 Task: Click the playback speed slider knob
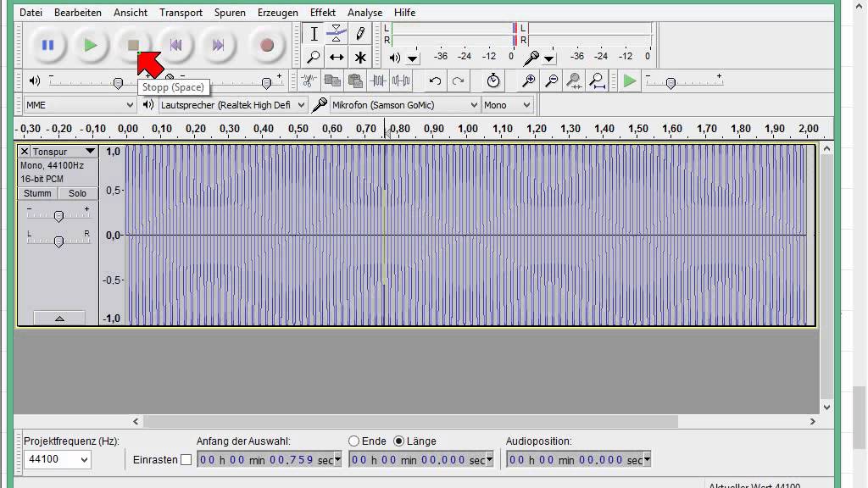(670, 84)
